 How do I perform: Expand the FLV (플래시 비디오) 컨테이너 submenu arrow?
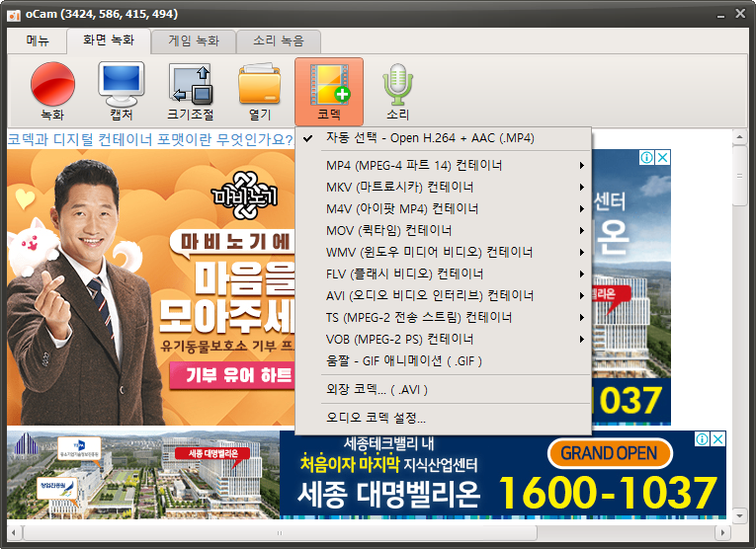click(582, 274)
